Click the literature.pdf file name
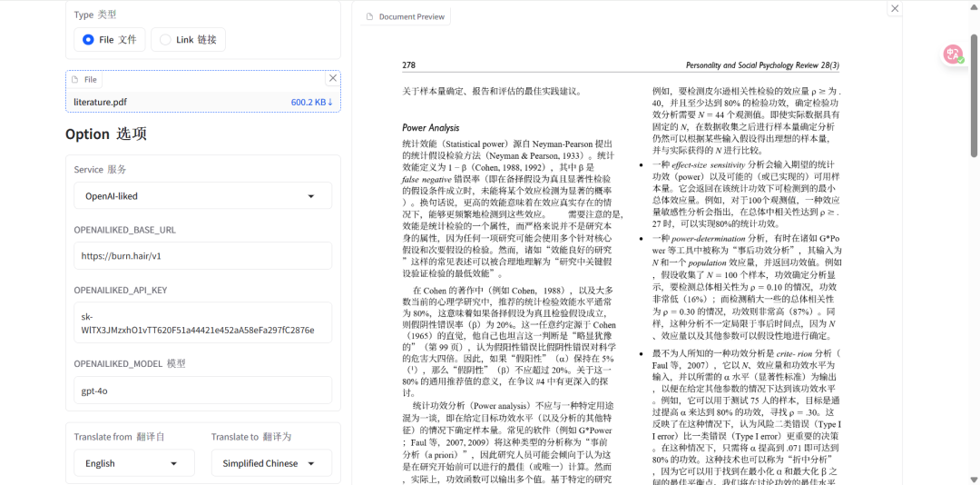 [100, 103]
